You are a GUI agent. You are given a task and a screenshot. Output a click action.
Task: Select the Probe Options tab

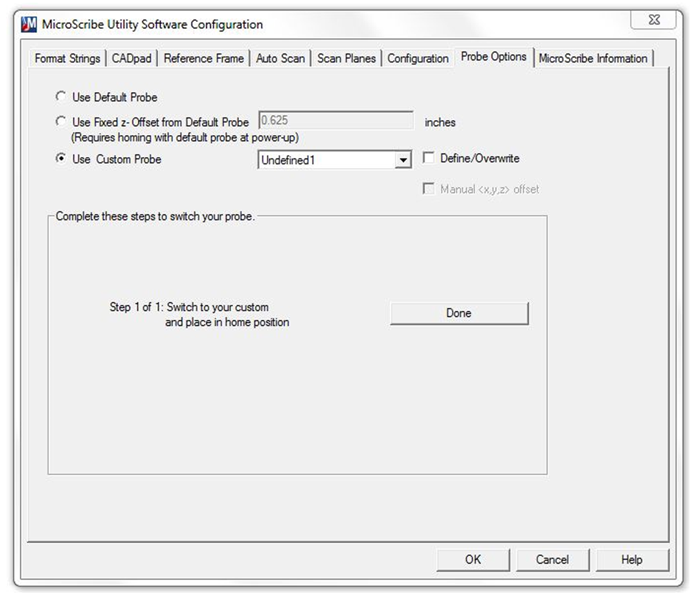[494, 57]
